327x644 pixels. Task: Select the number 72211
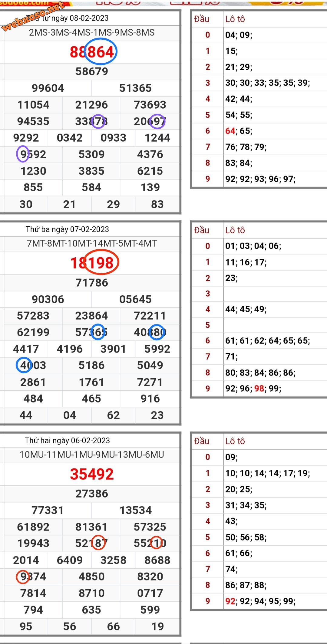point(150,316)
